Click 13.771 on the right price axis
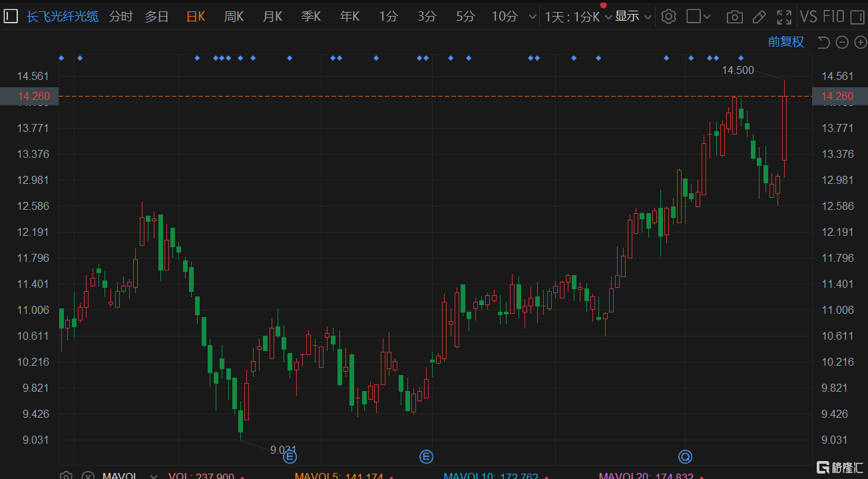868x479 pixels. [x=838, y=128]
